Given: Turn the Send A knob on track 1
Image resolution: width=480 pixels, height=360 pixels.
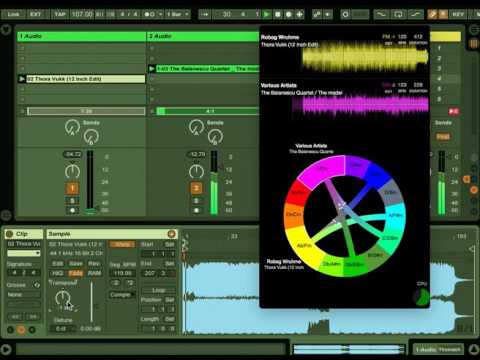Looking at the screenshot, I should point(72,127).
